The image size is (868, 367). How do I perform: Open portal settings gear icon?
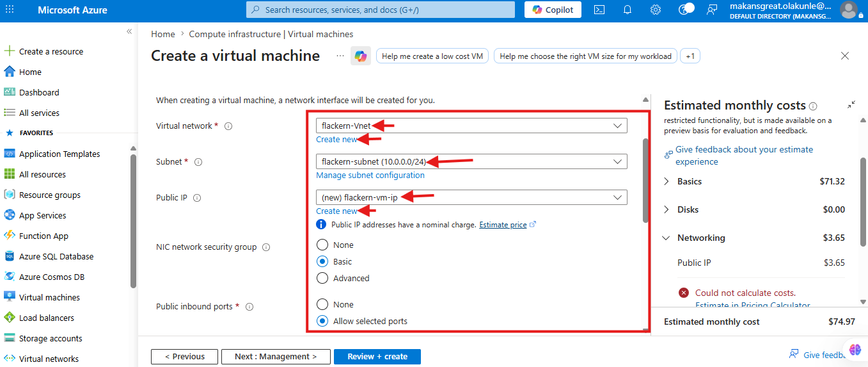[656, 10]
